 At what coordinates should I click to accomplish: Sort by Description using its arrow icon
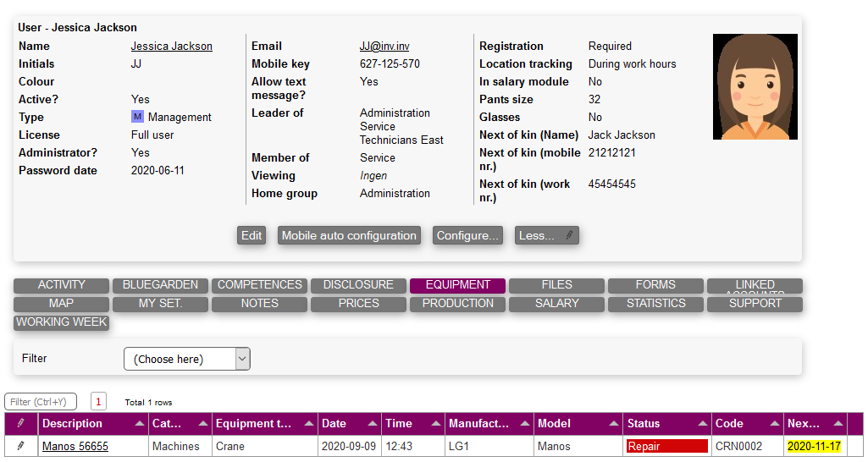[x=139, y=424]
